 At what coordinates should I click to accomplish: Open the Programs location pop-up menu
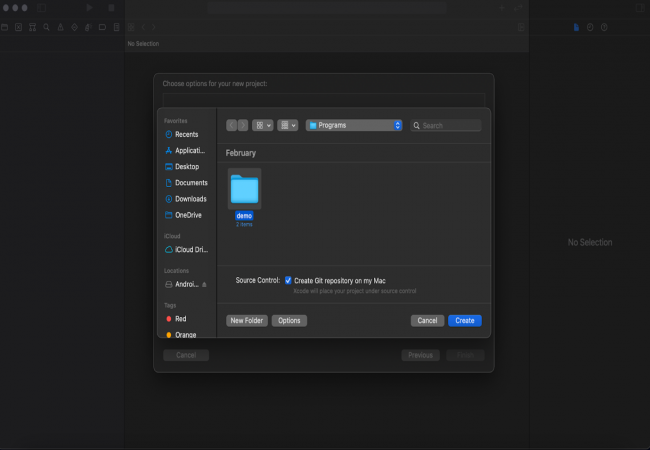click(354, 125)
